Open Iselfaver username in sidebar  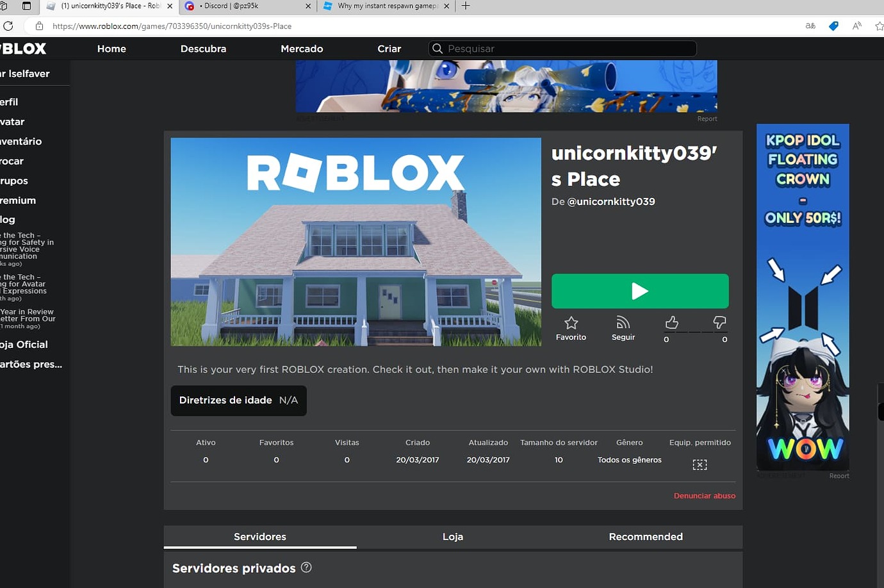pos(25,74)
